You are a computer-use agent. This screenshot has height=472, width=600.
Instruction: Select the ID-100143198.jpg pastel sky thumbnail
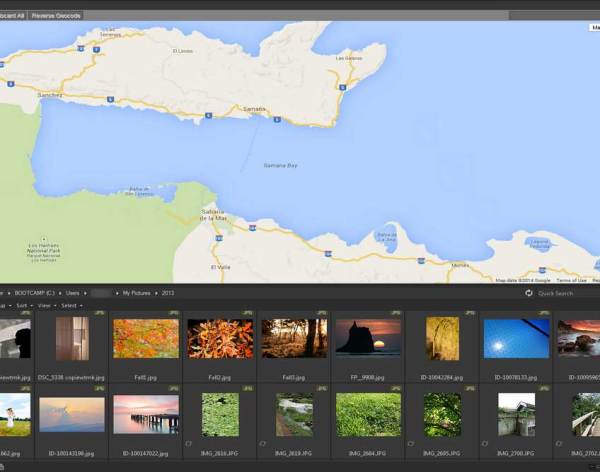tap(72, 415)
